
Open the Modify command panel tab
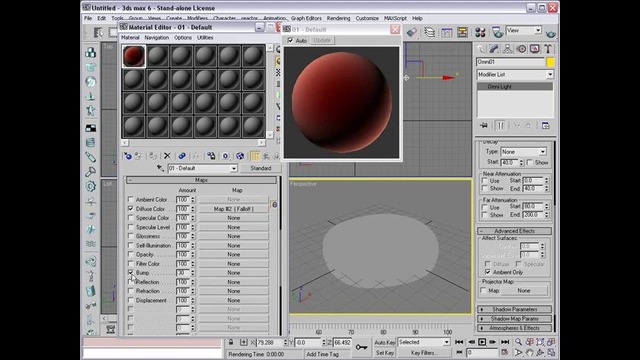(494, 49)
